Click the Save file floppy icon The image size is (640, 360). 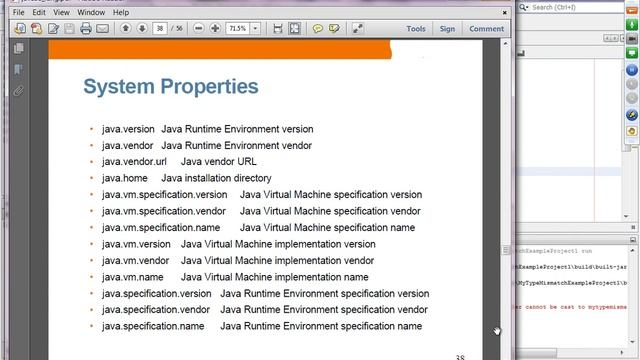pos(69,29)
